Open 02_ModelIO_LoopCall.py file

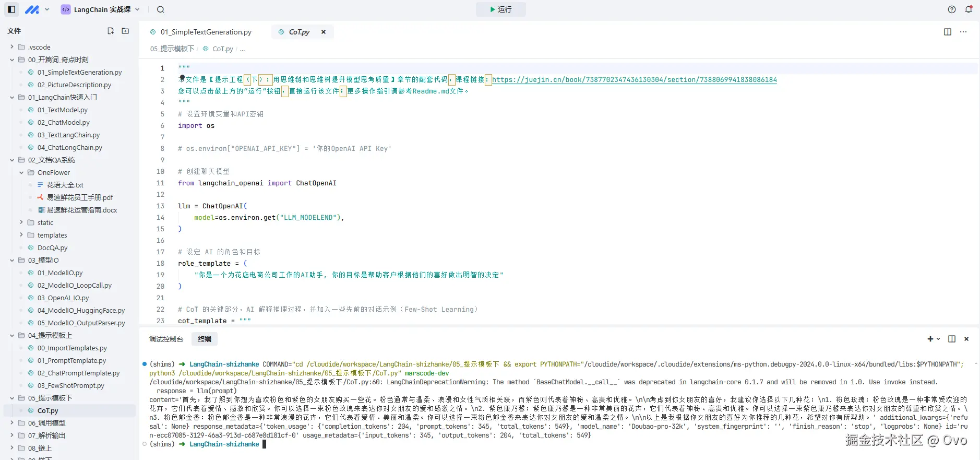coord(75,285)
